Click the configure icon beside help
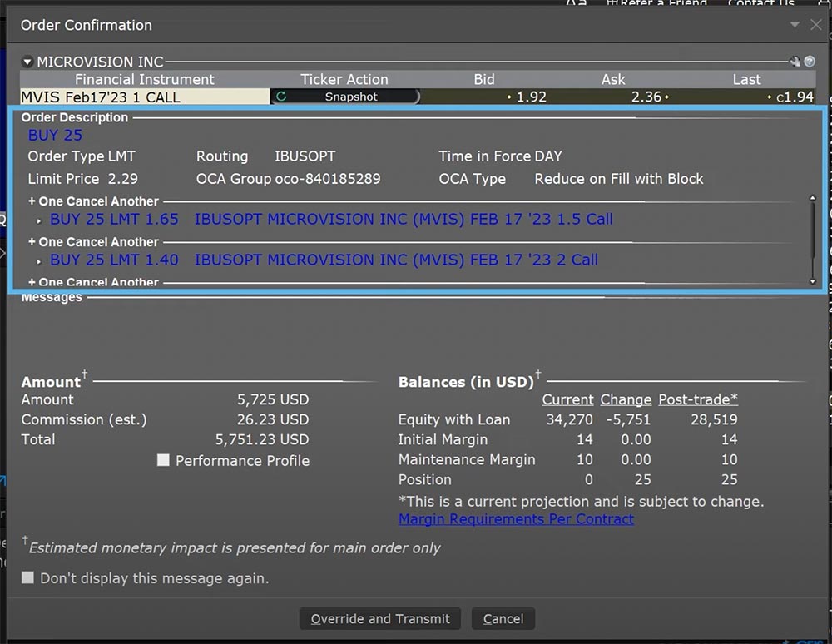 [795, 62]
